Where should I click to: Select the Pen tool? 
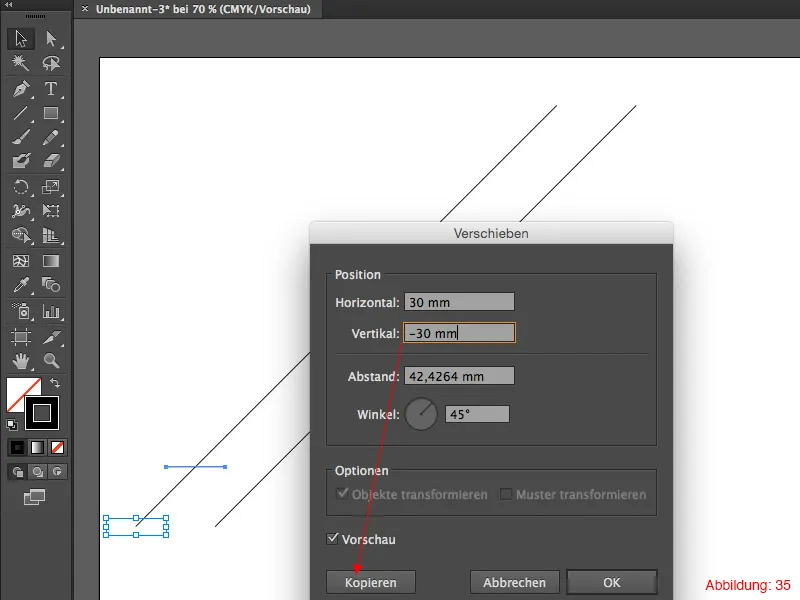click(x=21, y=89)
